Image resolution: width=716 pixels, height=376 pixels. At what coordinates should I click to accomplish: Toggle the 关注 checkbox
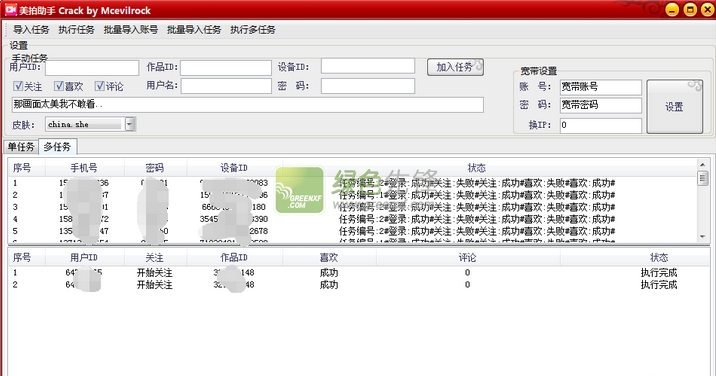(18, 86)
